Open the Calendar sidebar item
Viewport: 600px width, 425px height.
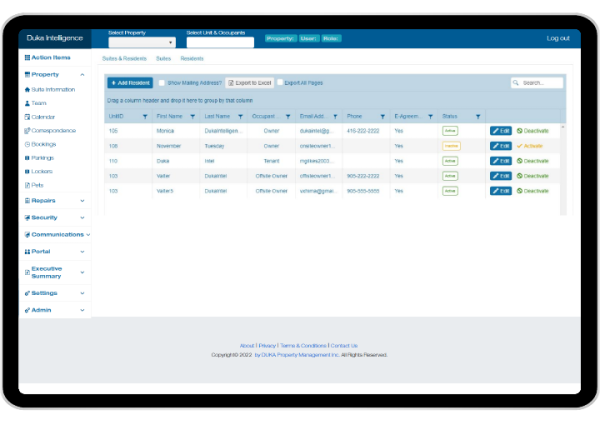coord(40,117)
